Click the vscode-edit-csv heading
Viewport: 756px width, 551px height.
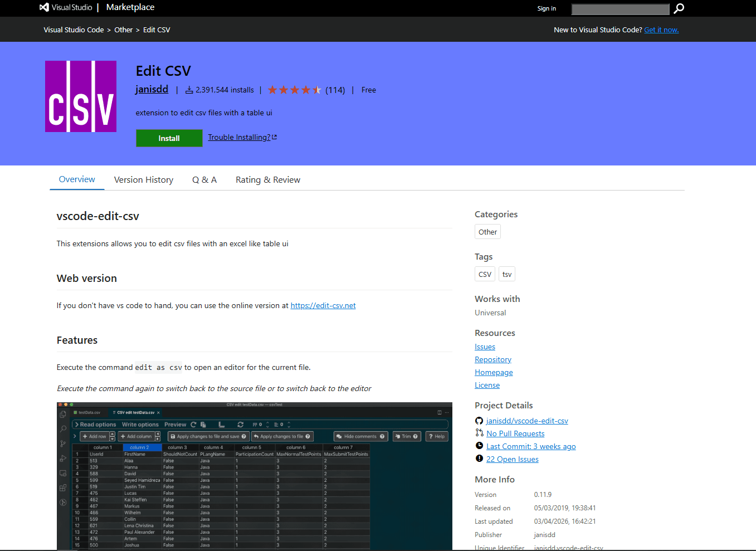point(98,216)
